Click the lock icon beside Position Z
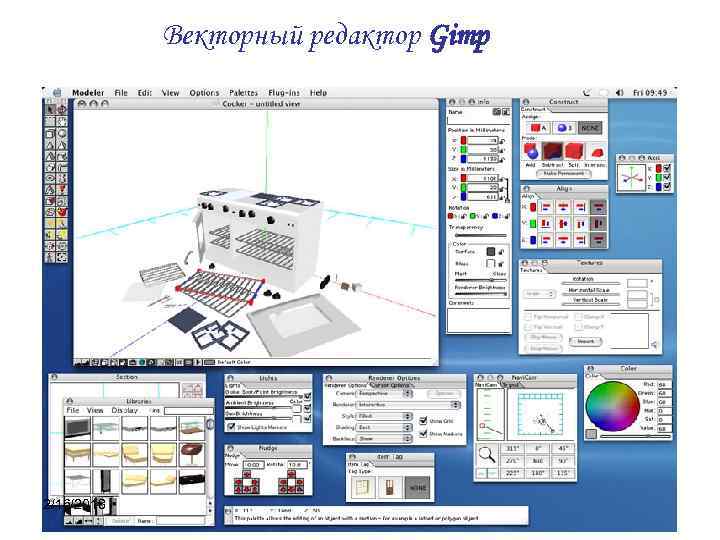720x540 pixels. pyautogui.click(x=502, y=159)
